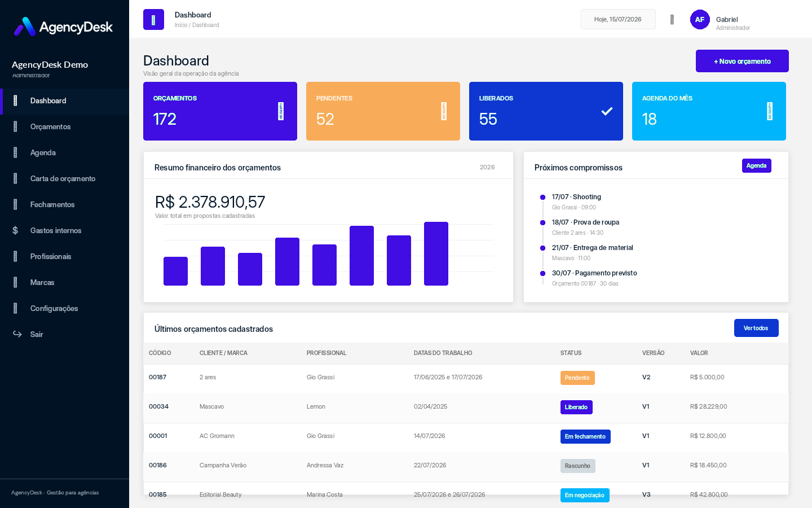812x508 pixels.
Task: Click the Rascunho status badge
Action: tap(578, 466)
